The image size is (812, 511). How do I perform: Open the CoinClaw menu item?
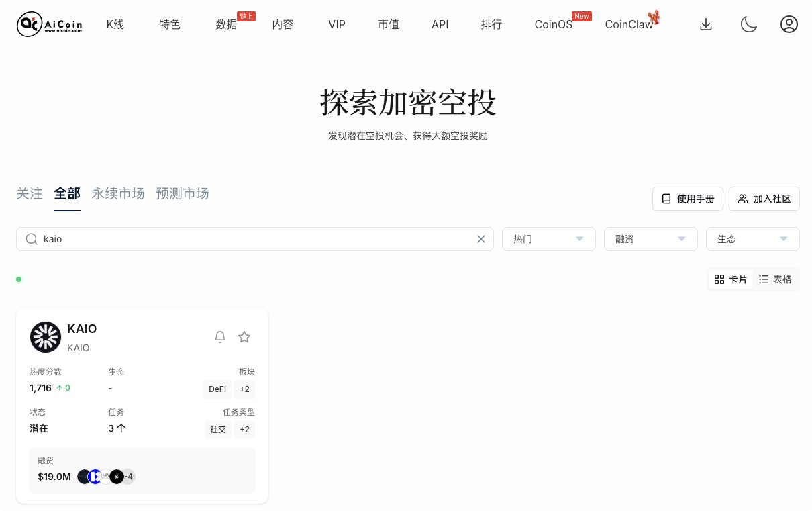click(x=629, y=25)
